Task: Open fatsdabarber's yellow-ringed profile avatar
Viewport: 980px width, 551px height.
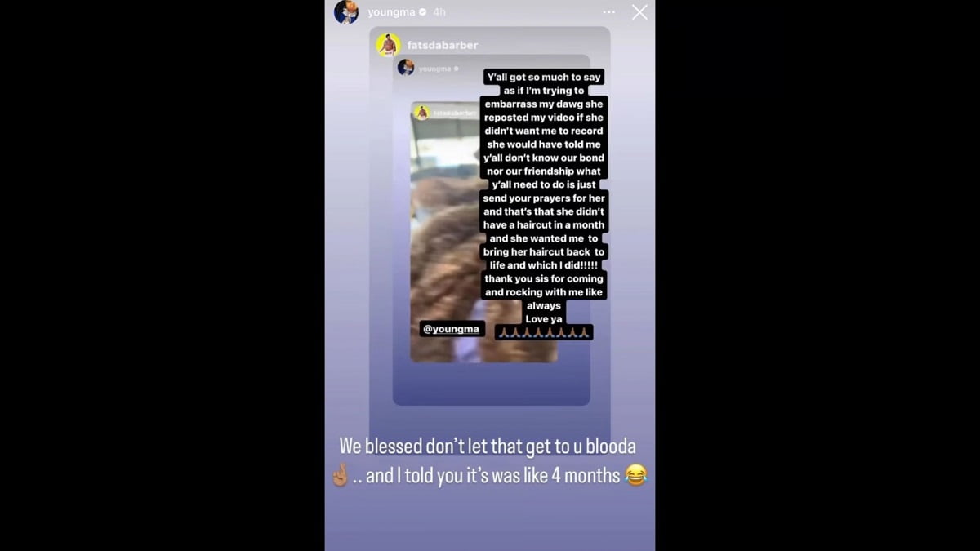Action: [x=388, y=45]
